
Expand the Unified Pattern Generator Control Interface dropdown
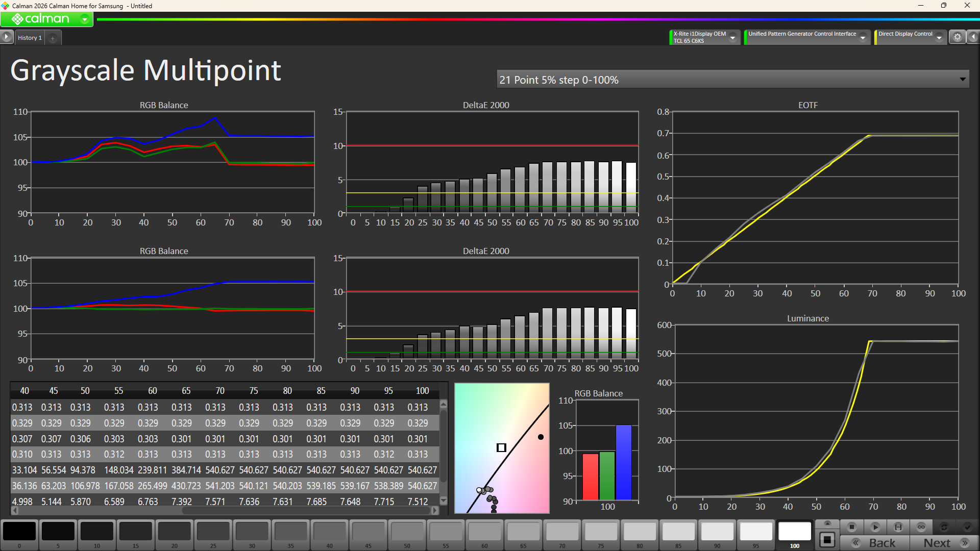point(863,37)
